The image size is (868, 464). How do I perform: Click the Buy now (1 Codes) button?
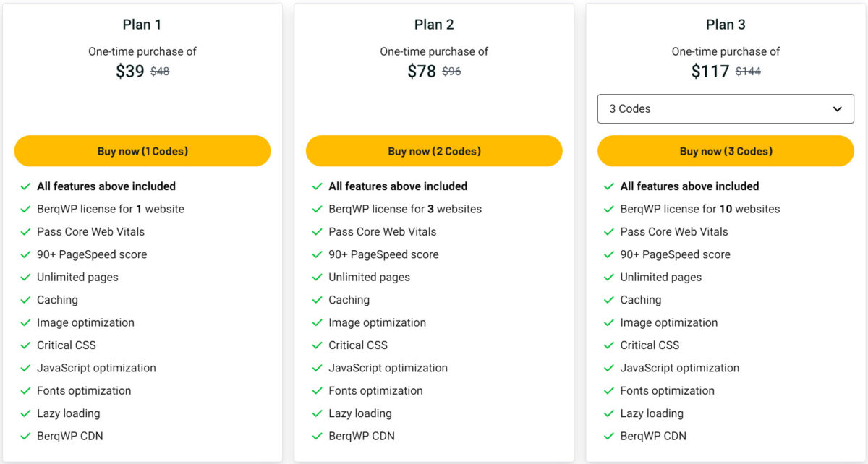pyautogui.click(x=142, y=150)
